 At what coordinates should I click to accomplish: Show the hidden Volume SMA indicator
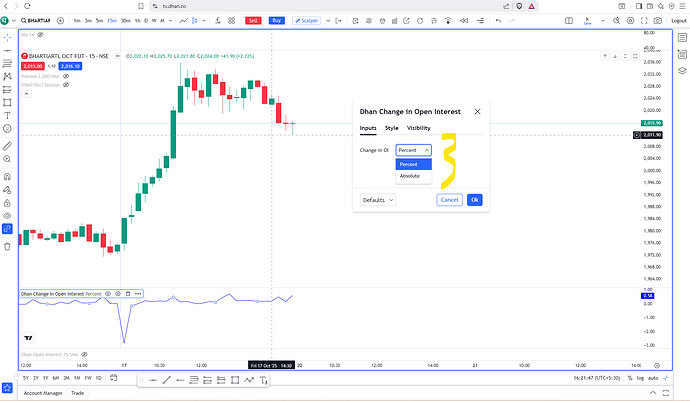pyautogui.click(x=66, y=76)
